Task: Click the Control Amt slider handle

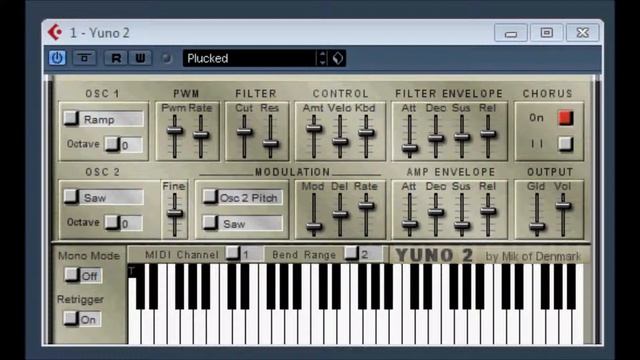Action: pos(314,128)
